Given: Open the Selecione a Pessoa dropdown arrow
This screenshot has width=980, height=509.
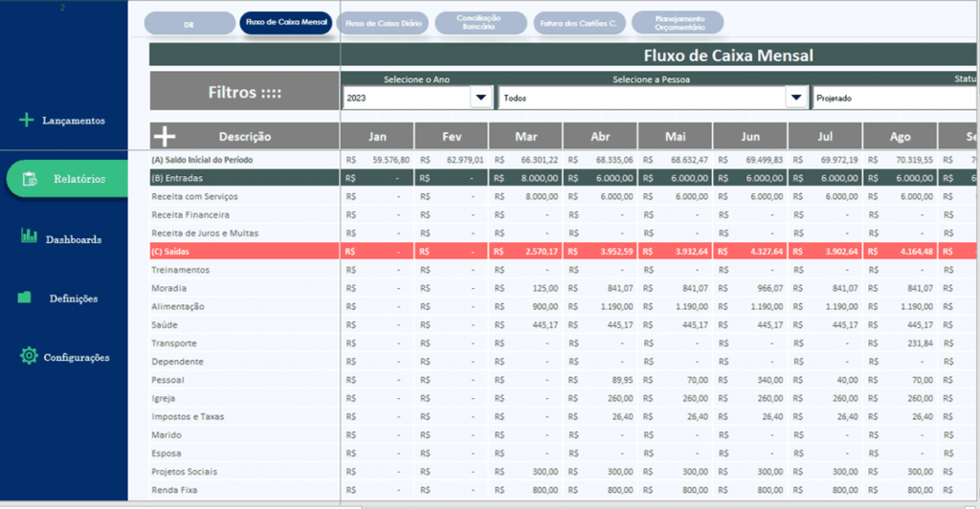Looking at the screenshot, I should coord(796,98).
